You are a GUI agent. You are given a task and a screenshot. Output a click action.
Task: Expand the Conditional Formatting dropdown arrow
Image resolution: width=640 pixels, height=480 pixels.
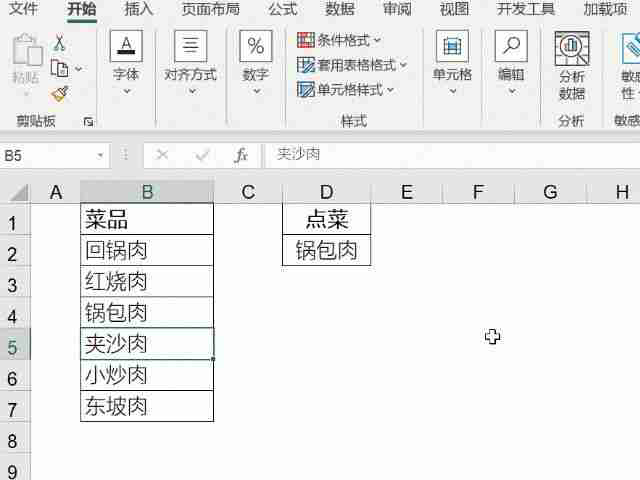377,40
